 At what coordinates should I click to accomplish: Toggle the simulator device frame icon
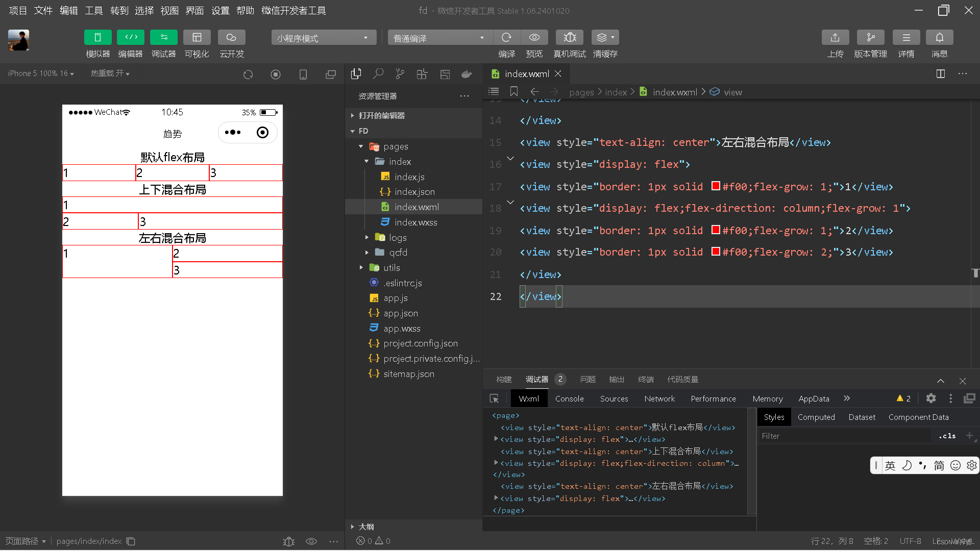(x=303, y=74)
